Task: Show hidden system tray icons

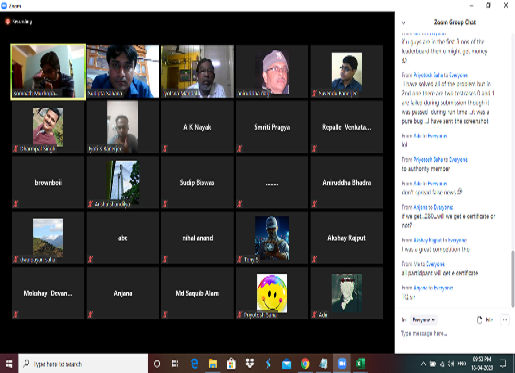Action: (x=423, y=364)
